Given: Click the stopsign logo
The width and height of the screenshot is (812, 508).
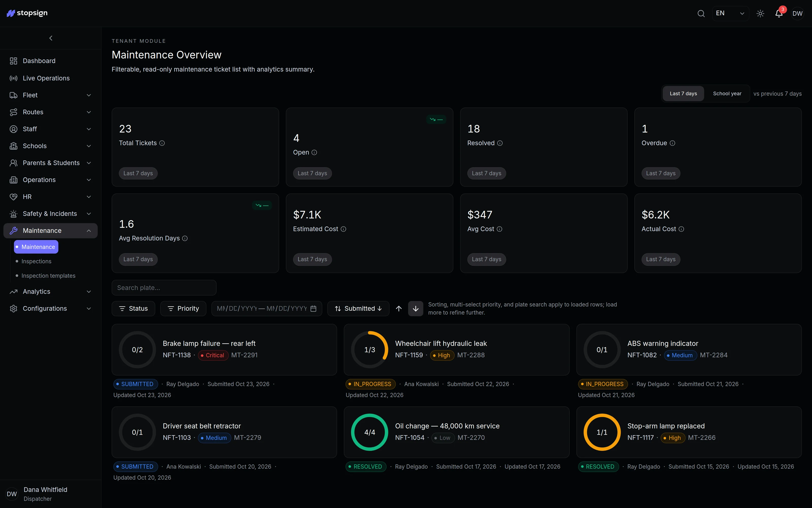Looking at the screenshot, I should click(x=27, y=13).
